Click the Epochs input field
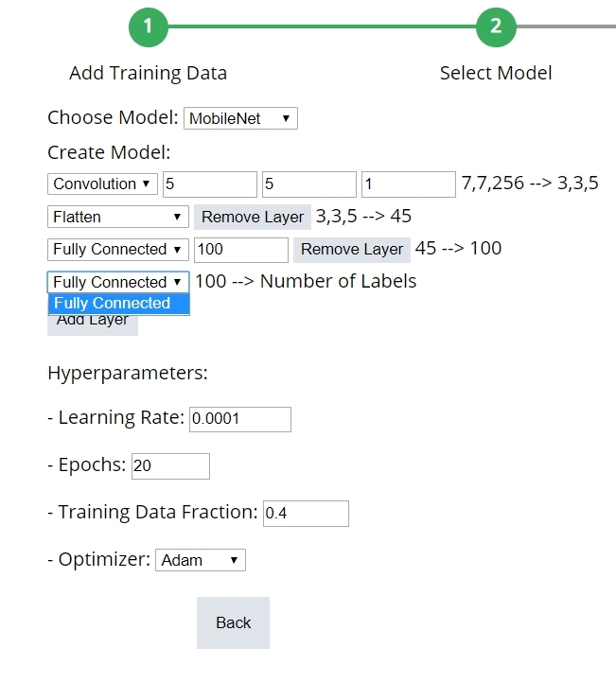Screen dimensions: 616x683 point(170,466)
